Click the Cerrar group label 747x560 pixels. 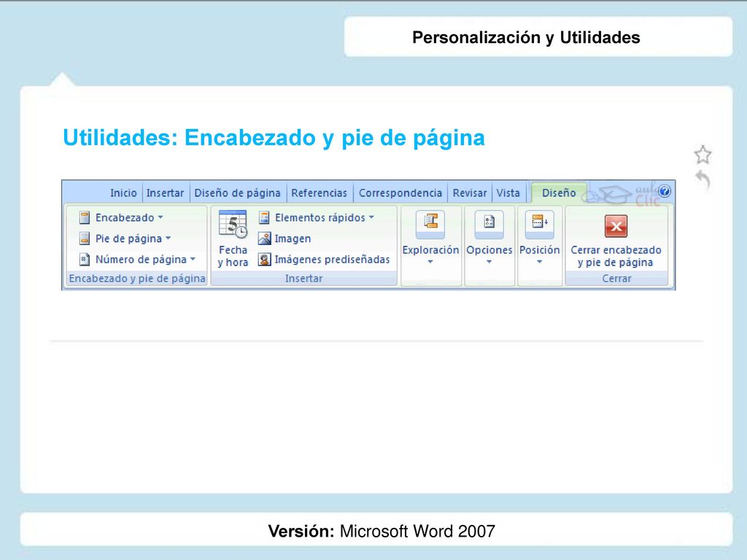point(616,279)
